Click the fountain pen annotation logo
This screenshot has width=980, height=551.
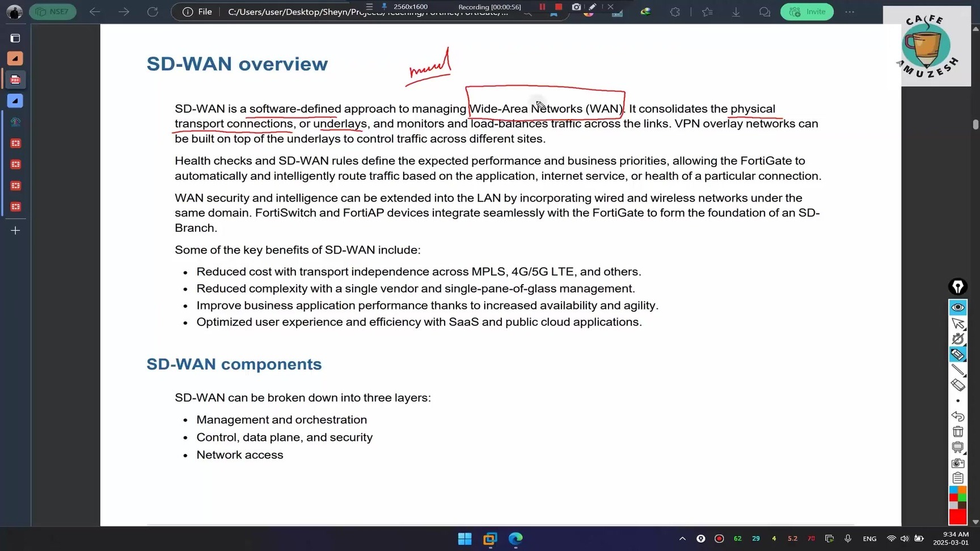958,287
